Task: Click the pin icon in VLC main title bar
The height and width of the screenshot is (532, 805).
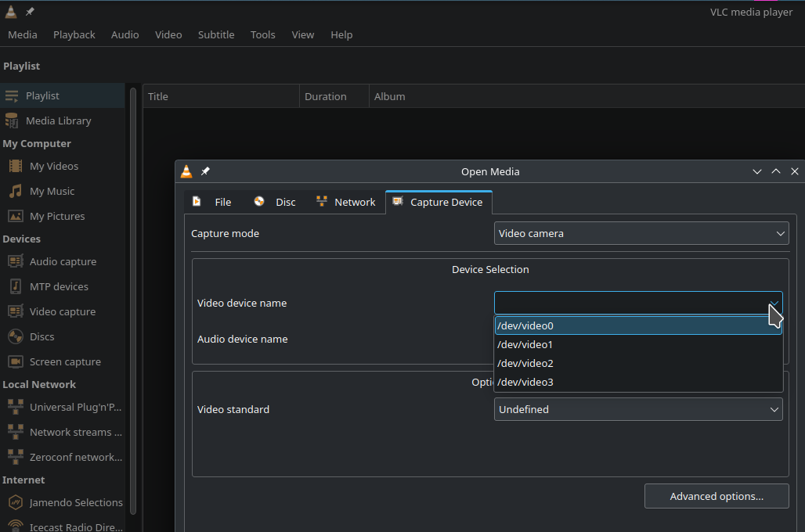Action: [x=30, y=11]
